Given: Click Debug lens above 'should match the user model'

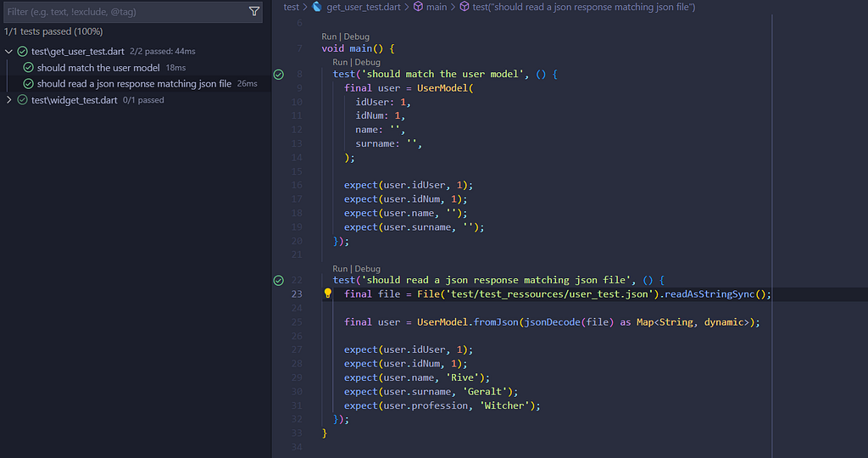Looking at the screenshot, I should [x=368, y=62].
